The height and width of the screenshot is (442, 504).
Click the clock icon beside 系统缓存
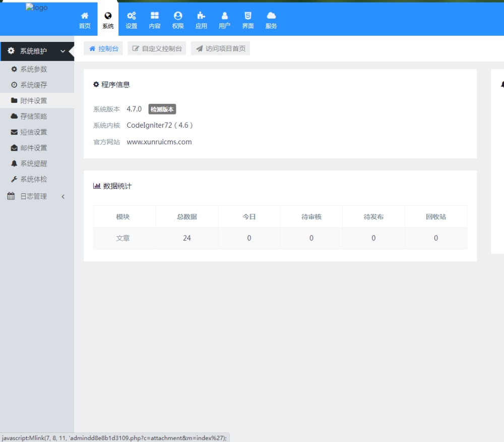pyautogui.click(x=14, y=85)
